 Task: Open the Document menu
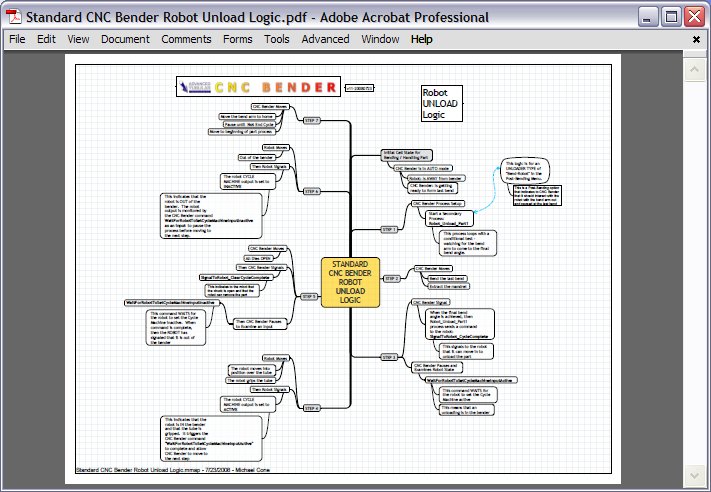pos(125,39)
